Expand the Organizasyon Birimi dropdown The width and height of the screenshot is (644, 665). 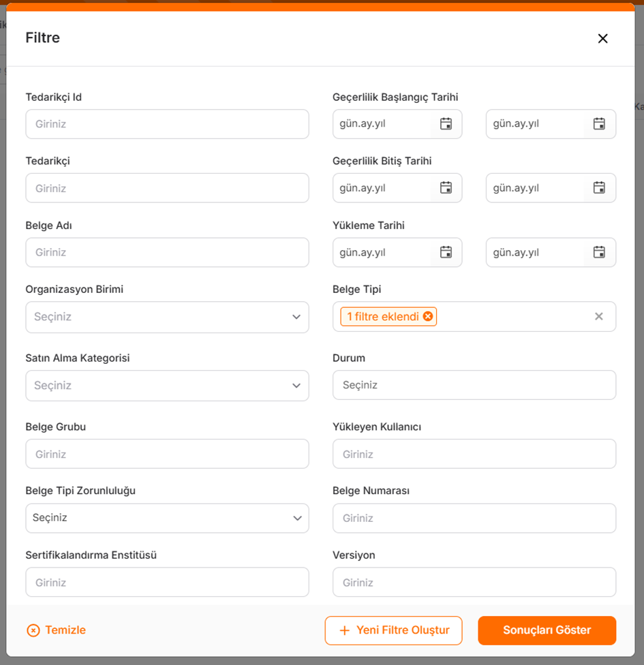167,317
